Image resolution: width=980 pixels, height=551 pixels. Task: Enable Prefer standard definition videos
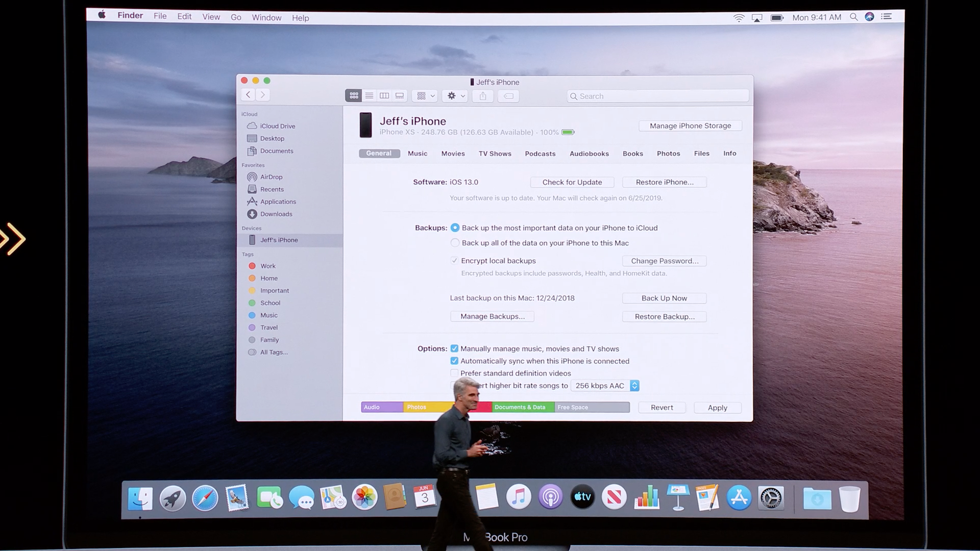(454, 373)
